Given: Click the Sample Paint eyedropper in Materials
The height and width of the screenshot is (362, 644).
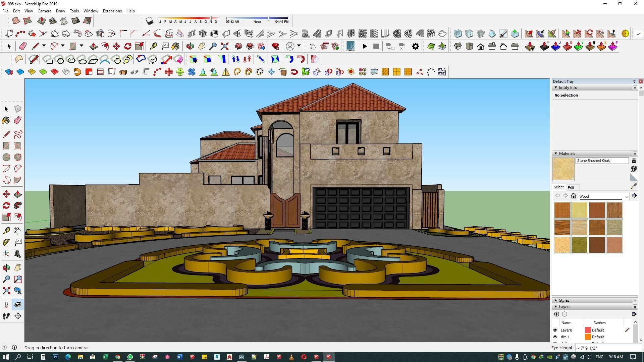Looking at the screenshot, I should [634, 186].
